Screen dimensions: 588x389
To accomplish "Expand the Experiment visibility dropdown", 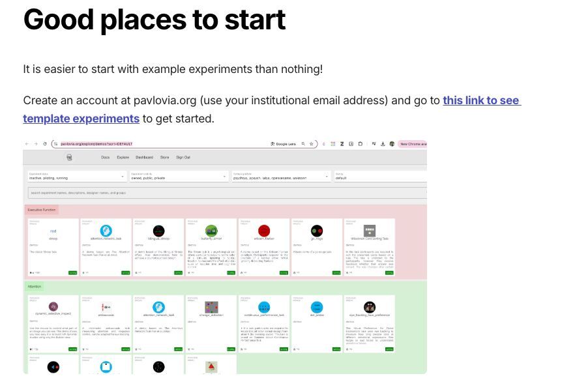I will (179, 177).
